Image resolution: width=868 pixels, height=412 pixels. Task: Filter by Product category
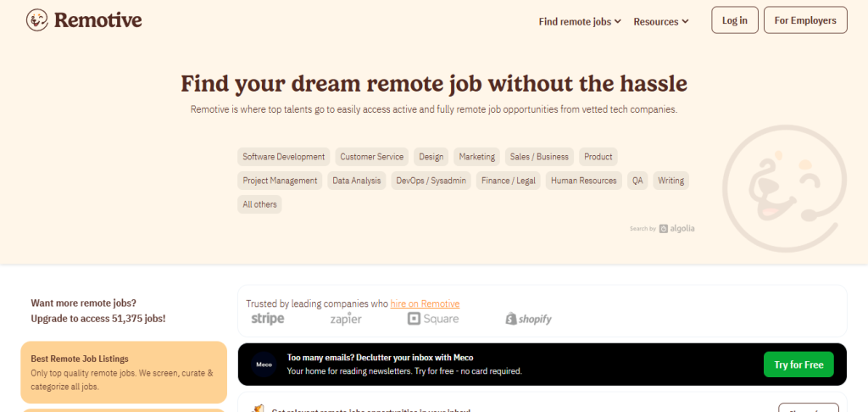tap(598, 157)
